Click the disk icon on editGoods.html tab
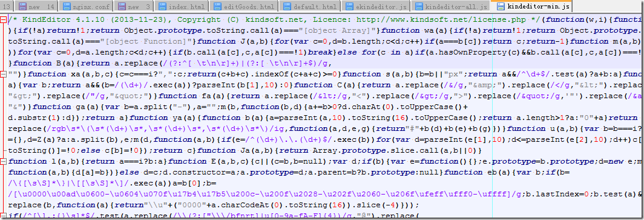This screenshot has width=644, height=220. (217, 7)
